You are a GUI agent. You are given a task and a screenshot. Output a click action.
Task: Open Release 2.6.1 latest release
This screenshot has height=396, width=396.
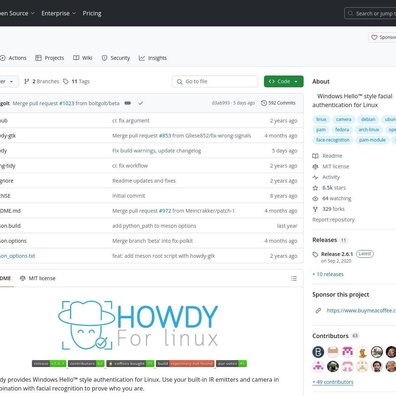pyautogui.click(x=337, y=254)
